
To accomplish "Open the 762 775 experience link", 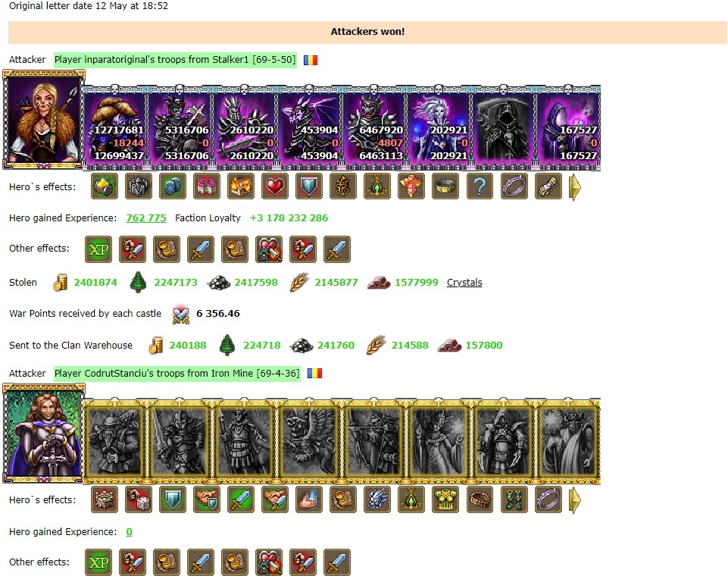I will tap(145, 218).
